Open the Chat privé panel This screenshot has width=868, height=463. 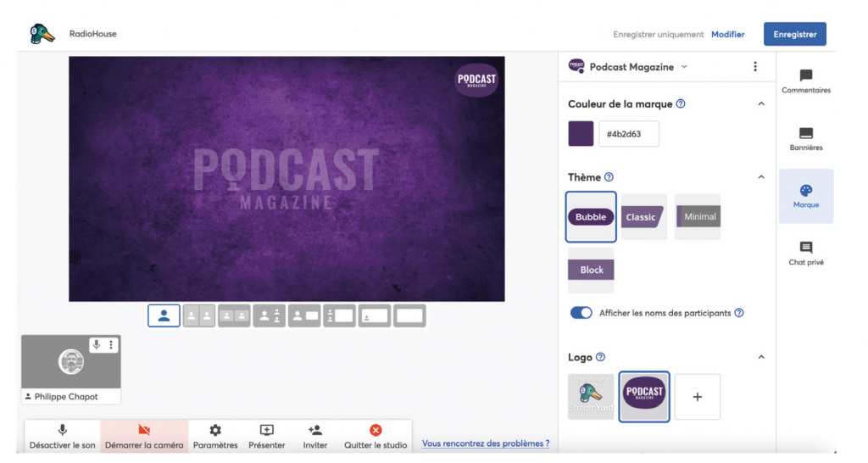point(806,254)
